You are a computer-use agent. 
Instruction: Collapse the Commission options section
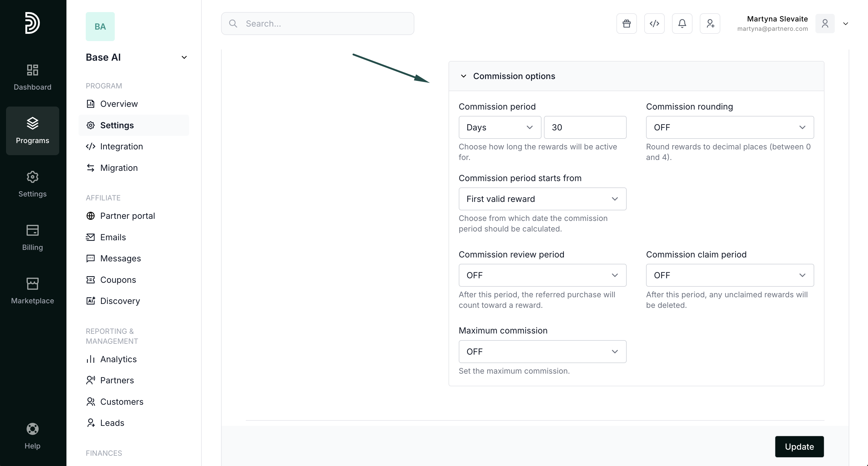(x=463, y=76)
